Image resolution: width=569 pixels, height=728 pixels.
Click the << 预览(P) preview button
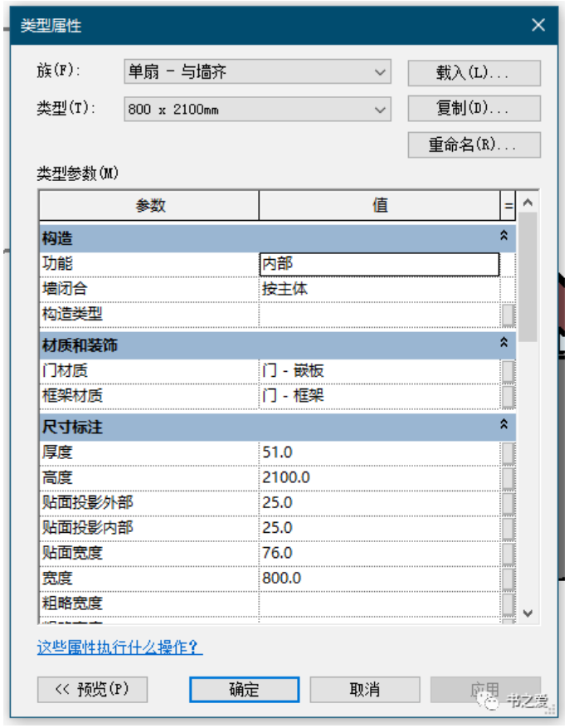tap(92, 690)
